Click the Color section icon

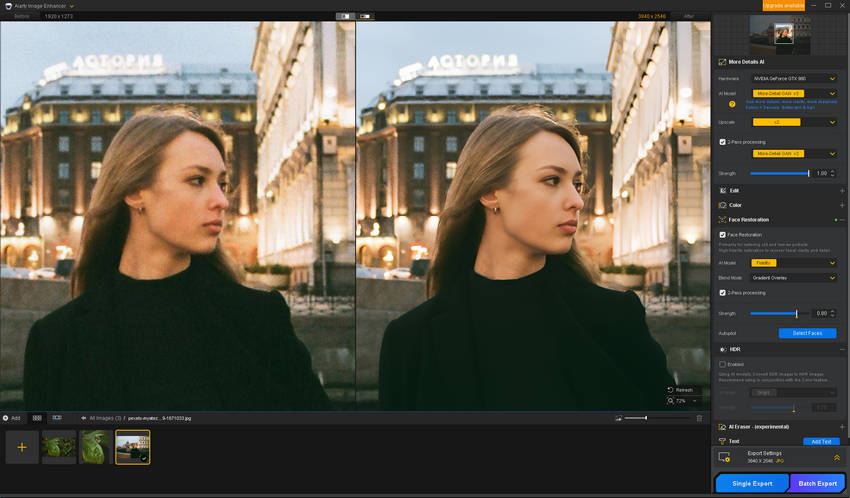click(722, 205)
